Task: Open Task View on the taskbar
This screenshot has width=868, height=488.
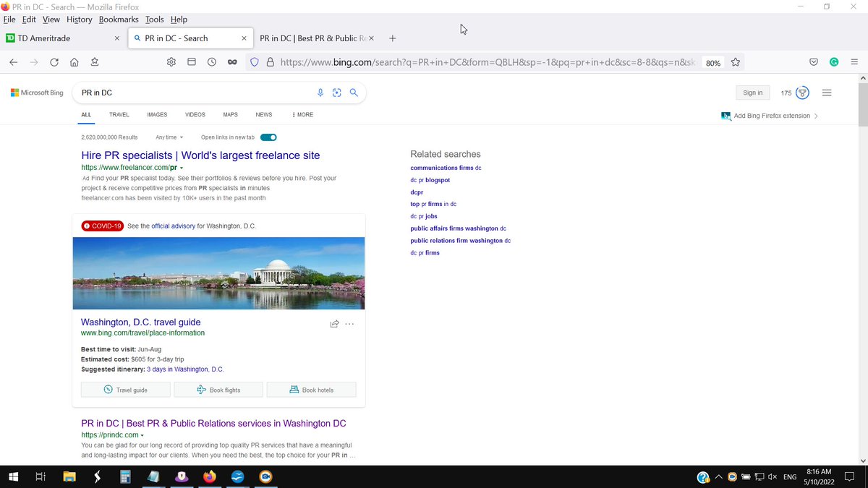Action: pos(41,477)
